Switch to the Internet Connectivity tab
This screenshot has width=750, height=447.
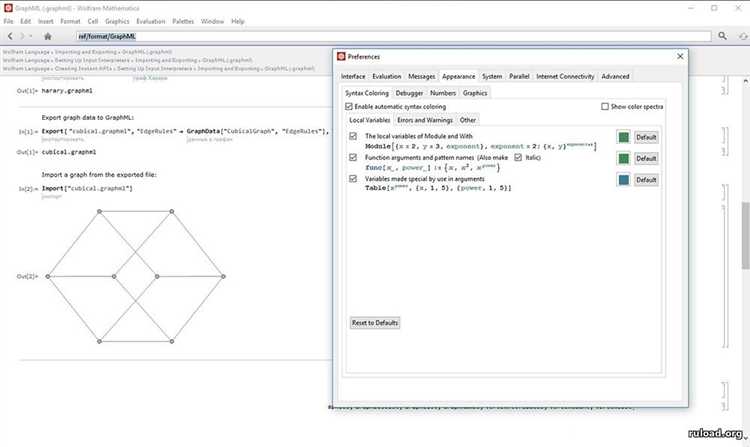coord(565,76)
